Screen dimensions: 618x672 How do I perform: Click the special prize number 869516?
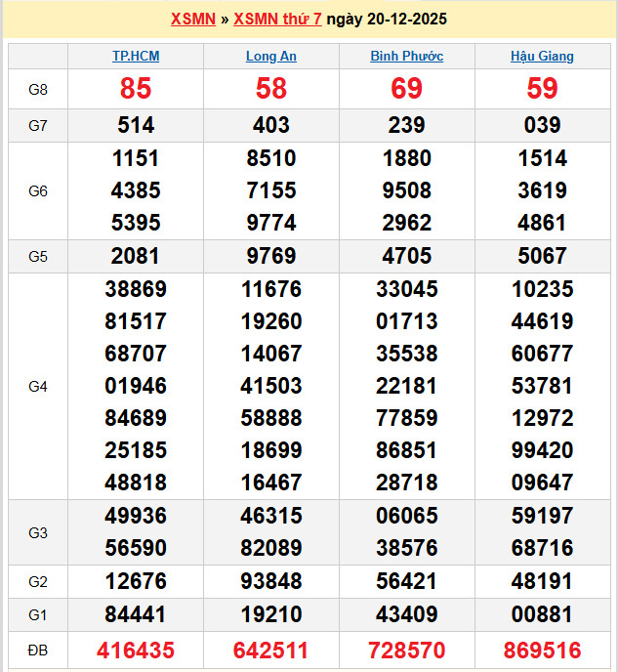542,651
